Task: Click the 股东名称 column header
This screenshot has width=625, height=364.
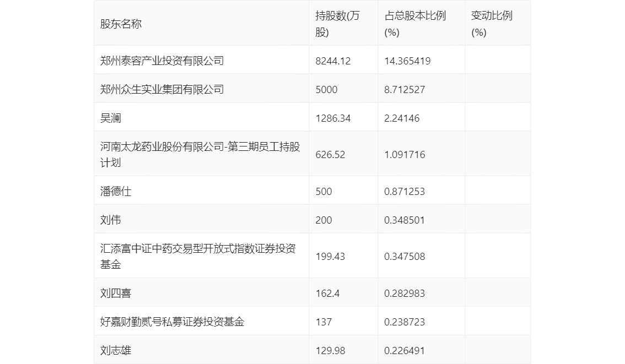Action: [x=121, y=24]
